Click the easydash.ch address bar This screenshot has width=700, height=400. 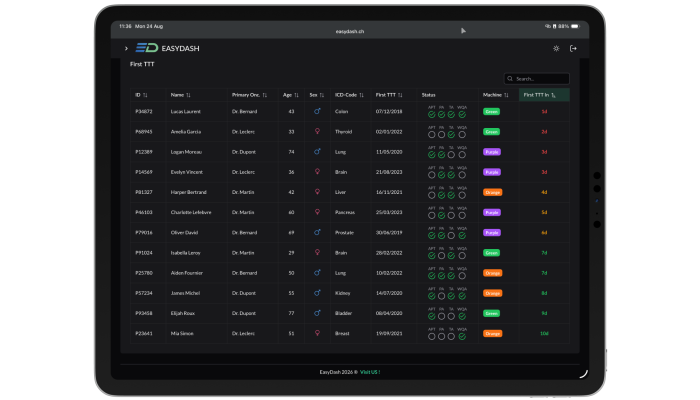tap(350, 31)
